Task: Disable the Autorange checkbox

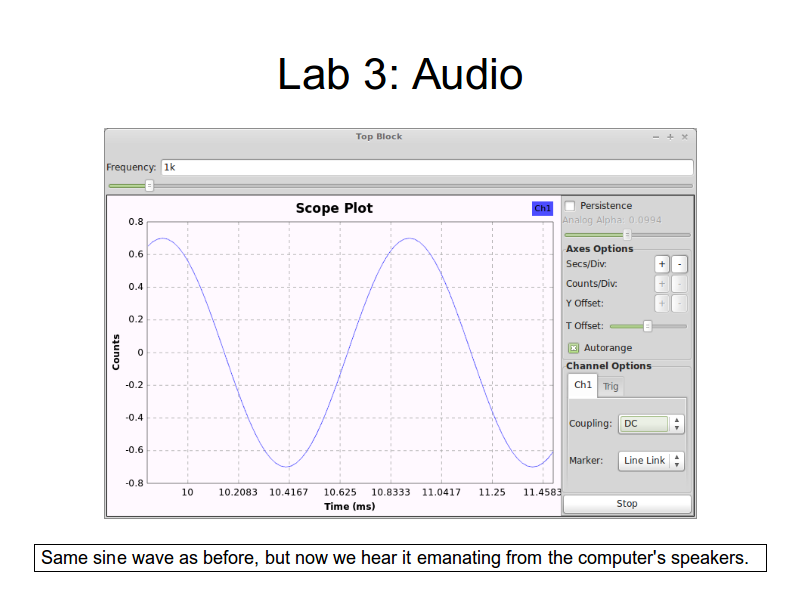Action: pyautogui.click(x=573, y=348)
